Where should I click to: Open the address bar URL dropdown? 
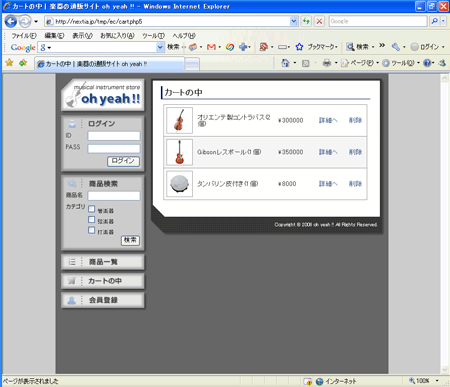pos(294,21)
